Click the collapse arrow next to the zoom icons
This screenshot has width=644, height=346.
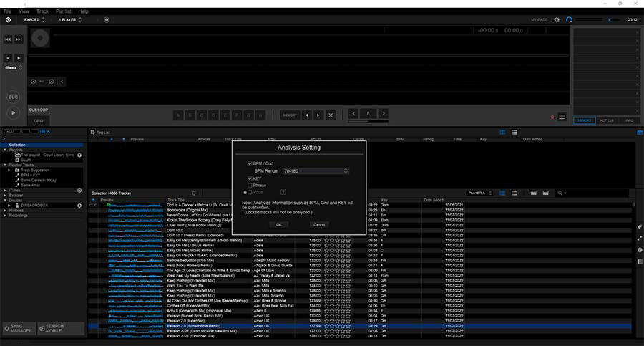point(62,82)
